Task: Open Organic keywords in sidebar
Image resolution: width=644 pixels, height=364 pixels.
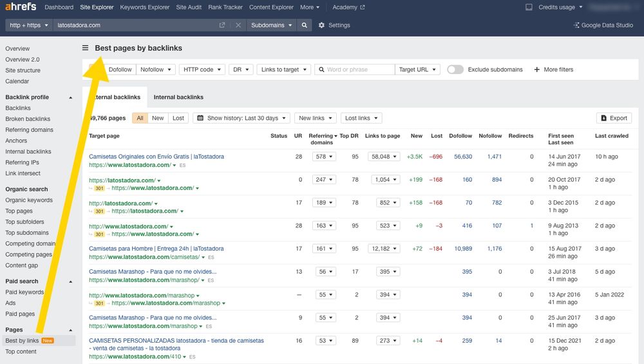Action: pyautogui.click(x=29, y=200)
